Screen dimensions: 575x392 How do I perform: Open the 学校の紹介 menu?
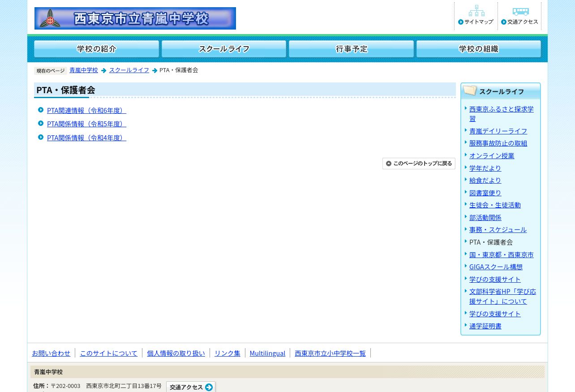tap(97, 49)
